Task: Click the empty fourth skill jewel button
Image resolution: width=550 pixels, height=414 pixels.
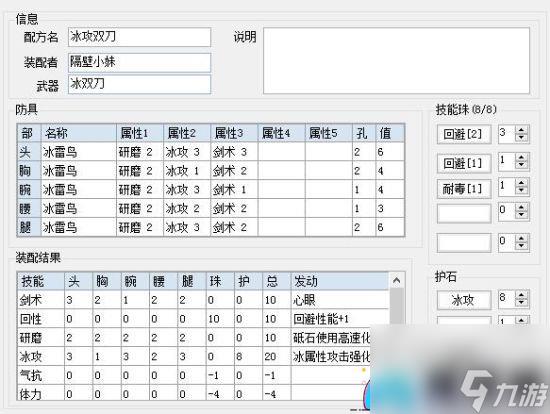Action: coord(463,213)
